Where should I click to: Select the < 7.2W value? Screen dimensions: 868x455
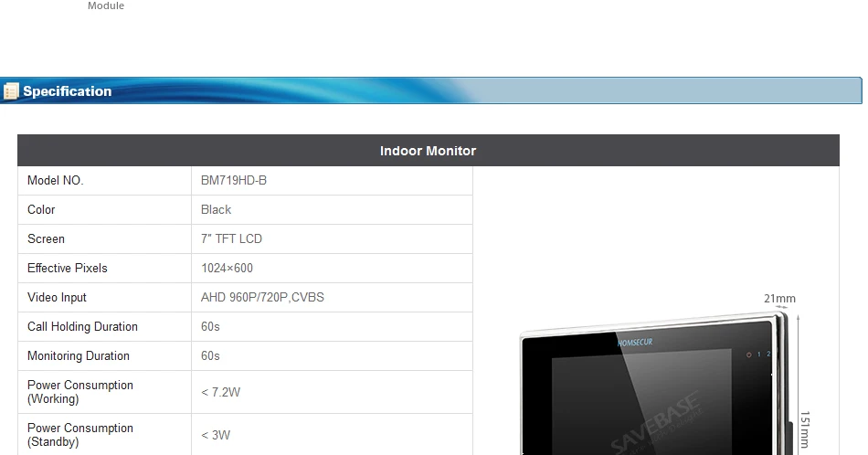click(x=220, y=393)
